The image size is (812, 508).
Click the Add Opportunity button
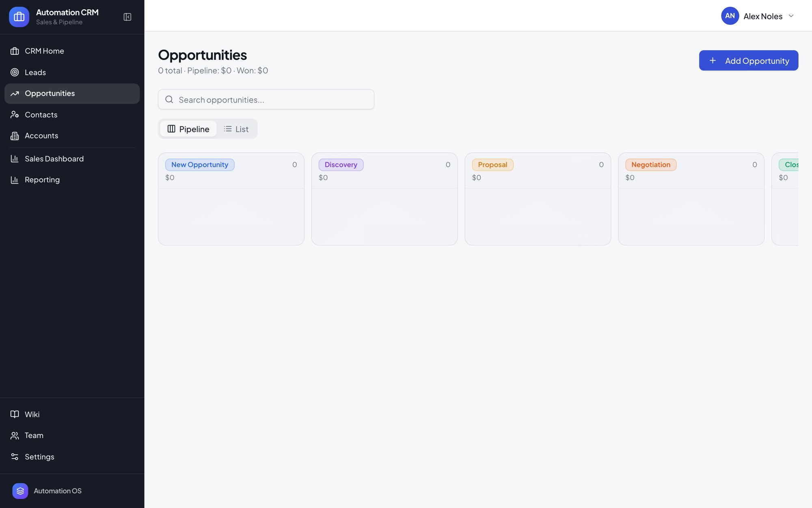(x=749, y=61)
